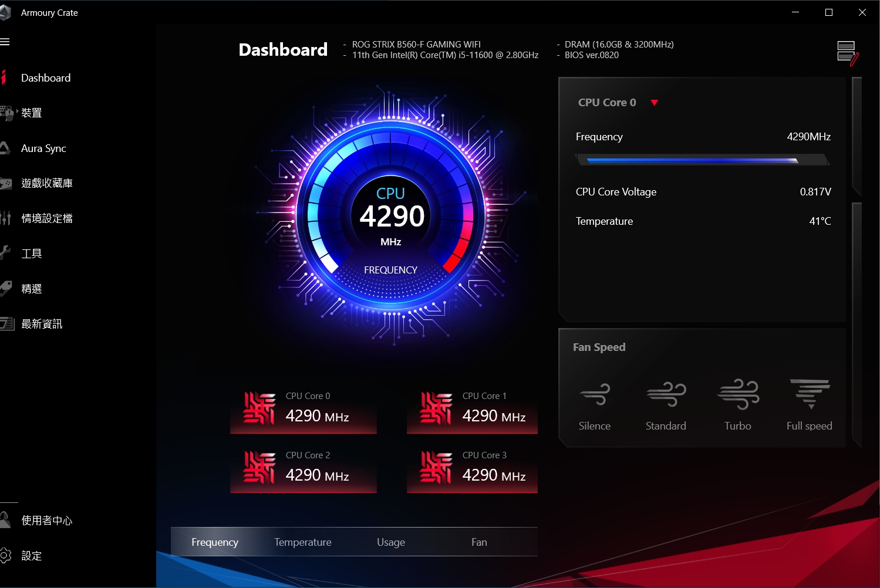Open the 精選 menu label
Screen dimensions: 880x588
[x=32, y=289]
